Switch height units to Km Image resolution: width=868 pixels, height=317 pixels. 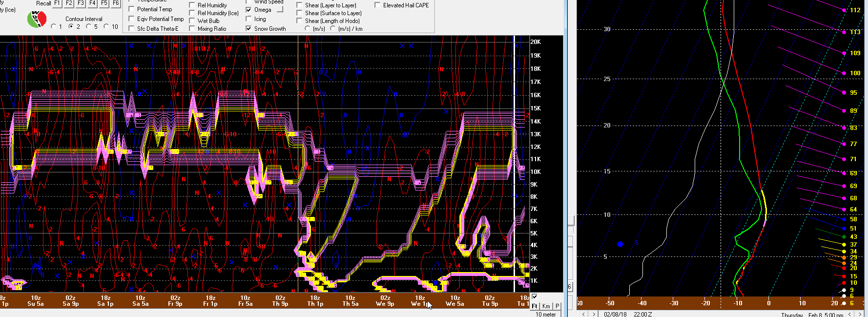click(546, 306)
